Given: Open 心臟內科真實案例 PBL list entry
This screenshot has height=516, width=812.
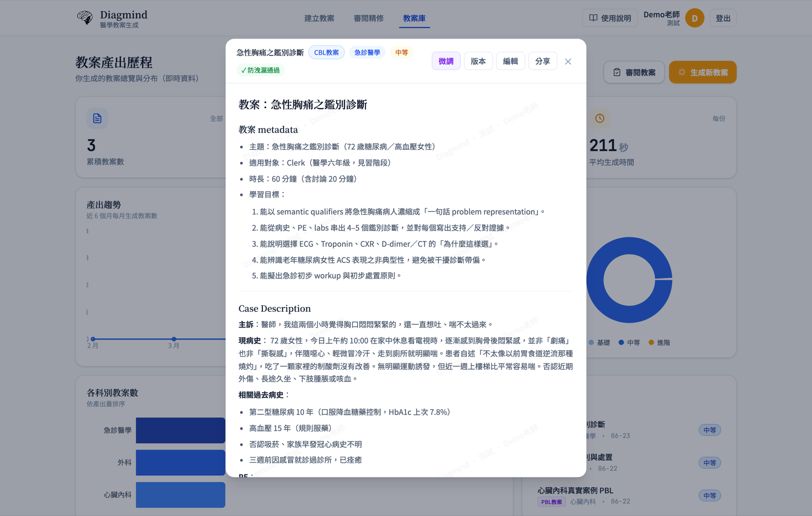Looking at the screenshot, I should point(629,496).
